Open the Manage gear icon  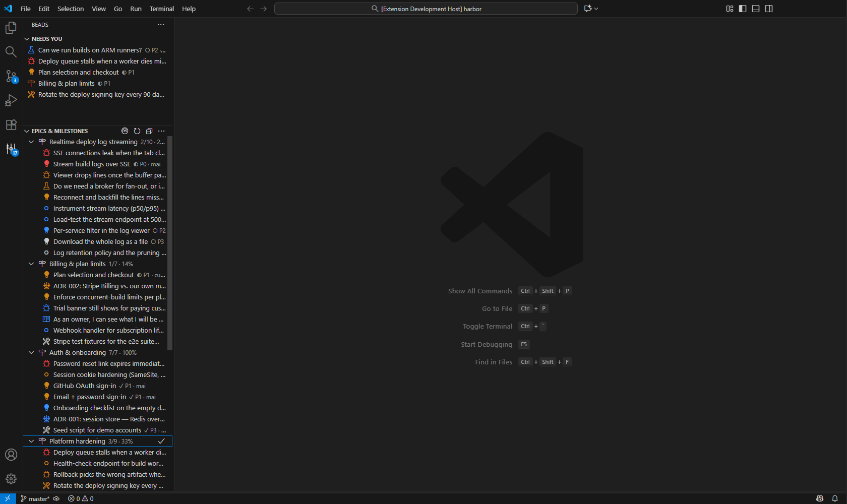pos(11,479)
